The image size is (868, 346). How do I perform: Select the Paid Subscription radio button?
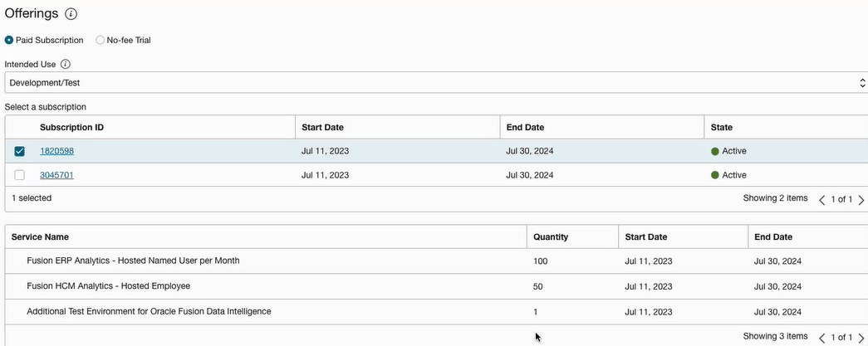tap(9, 41)
